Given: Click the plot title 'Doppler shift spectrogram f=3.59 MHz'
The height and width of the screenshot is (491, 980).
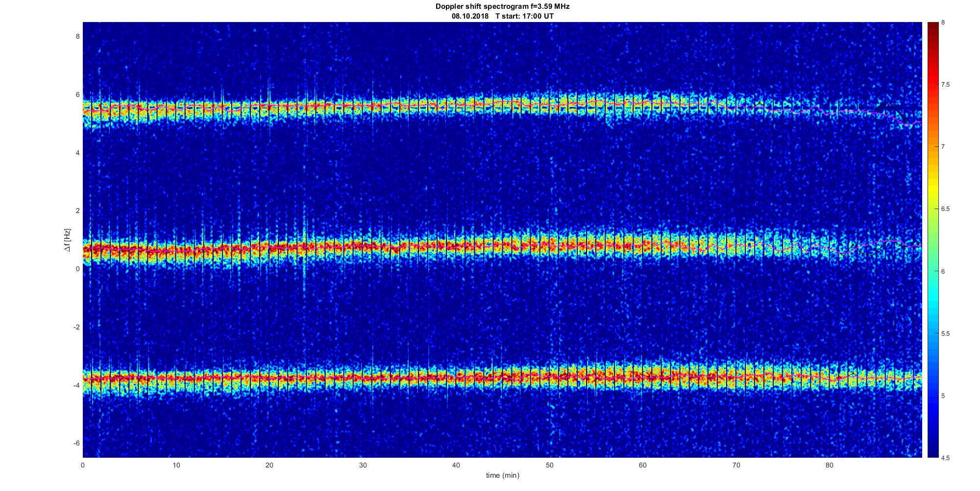Looking at the screenshot, I should [x=502, y=6].
